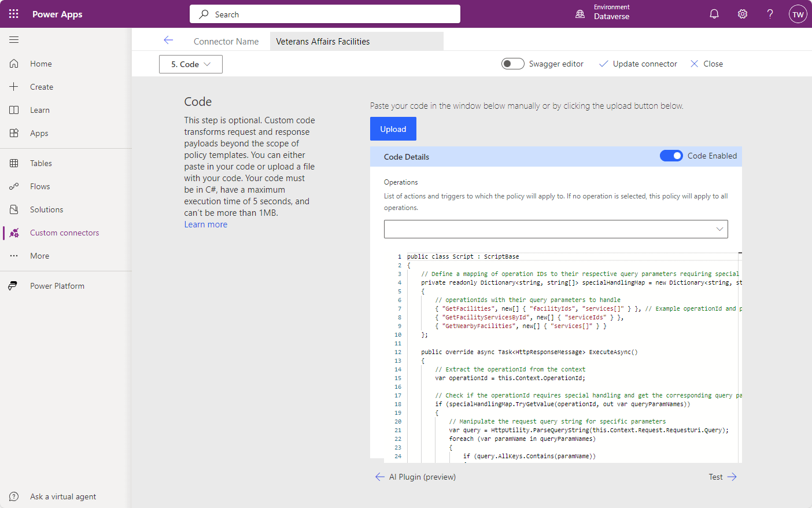
Task: Open the 5. Code step dropdown
Action: [x=191, y=64]
